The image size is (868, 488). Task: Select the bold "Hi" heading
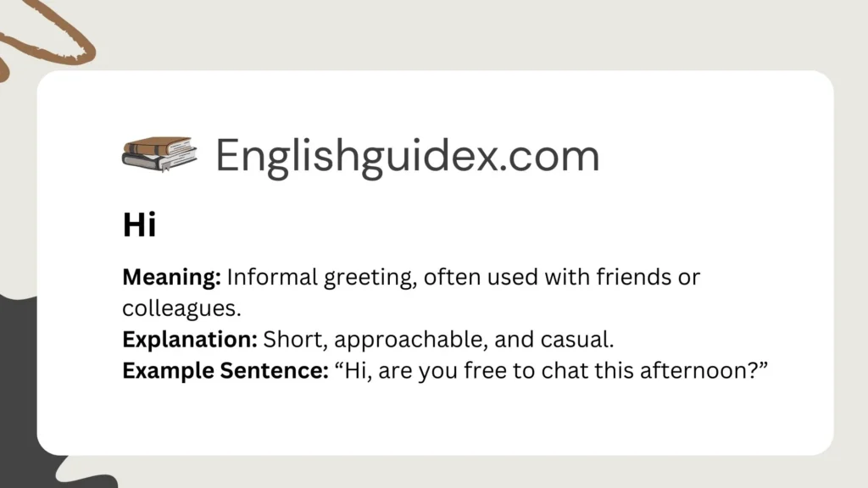pyautogui.click(x=139, y=225)
